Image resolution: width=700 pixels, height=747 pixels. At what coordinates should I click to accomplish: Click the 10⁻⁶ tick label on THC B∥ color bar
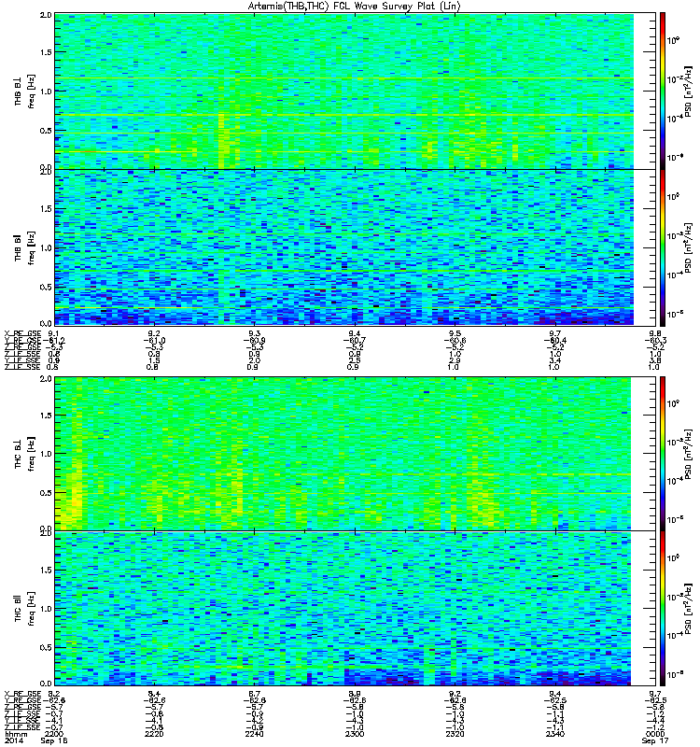click(675, 674)
